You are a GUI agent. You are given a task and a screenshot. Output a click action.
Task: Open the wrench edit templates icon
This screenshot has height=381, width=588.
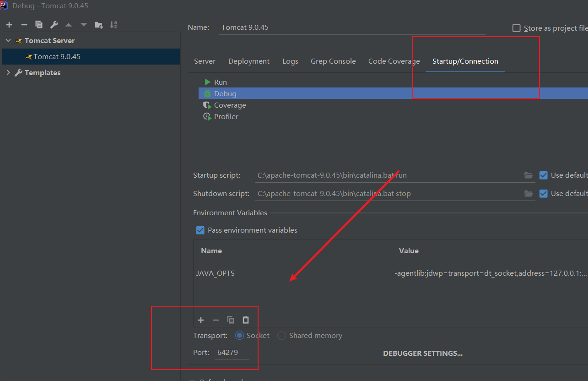(x=54, y=25)
